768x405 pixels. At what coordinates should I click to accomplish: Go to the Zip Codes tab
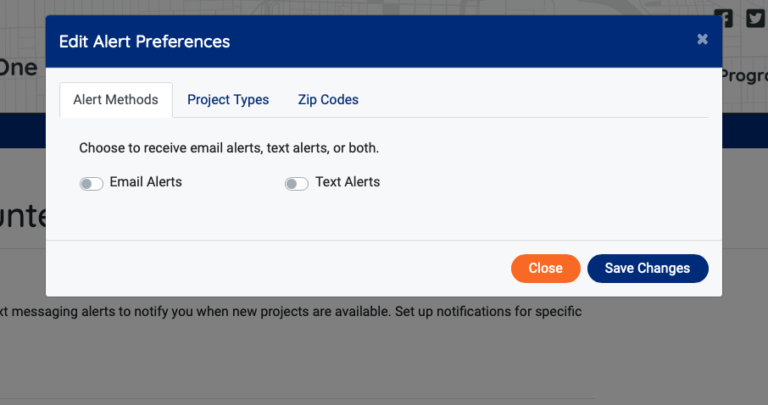click(x=328, y=100)
